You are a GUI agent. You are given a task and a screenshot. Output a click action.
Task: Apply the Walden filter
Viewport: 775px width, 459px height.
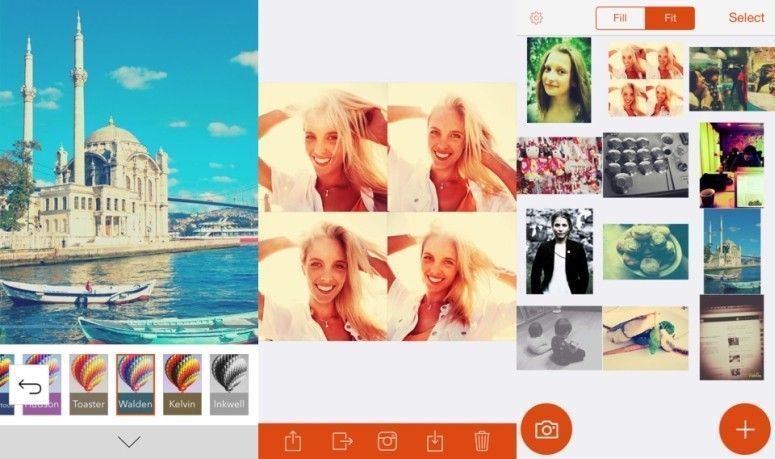(135, 384)
